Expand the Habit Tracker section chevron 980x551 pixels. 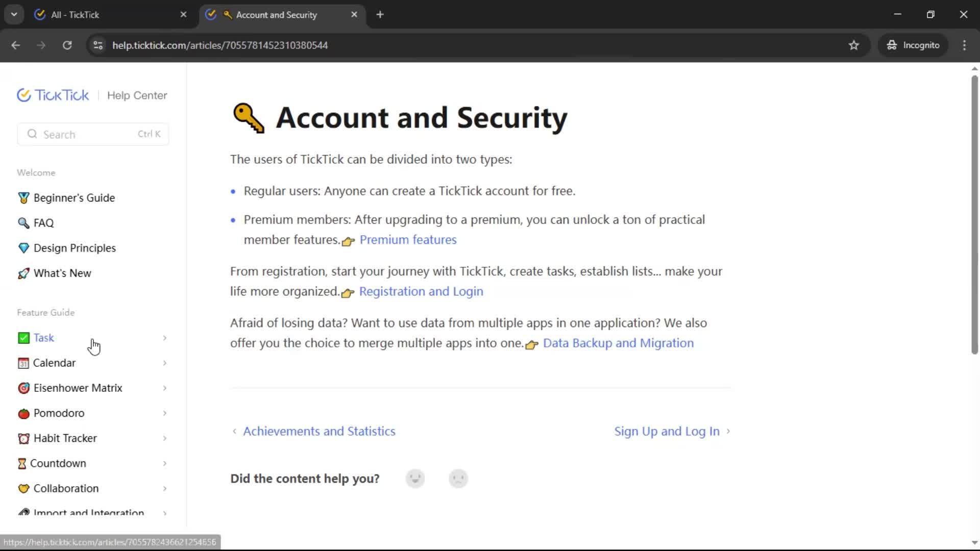pyautogui.click(x=164, y=438)
